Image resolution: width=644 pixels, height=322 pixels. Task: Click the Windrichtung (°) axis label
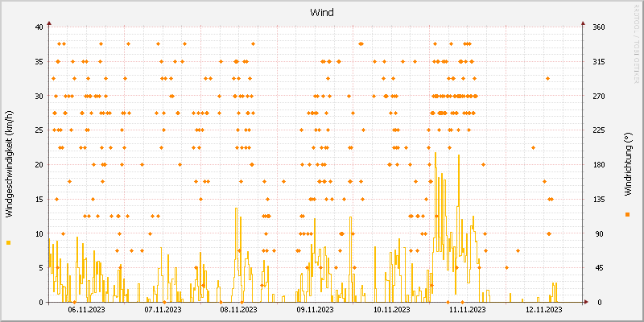[627, 164]
